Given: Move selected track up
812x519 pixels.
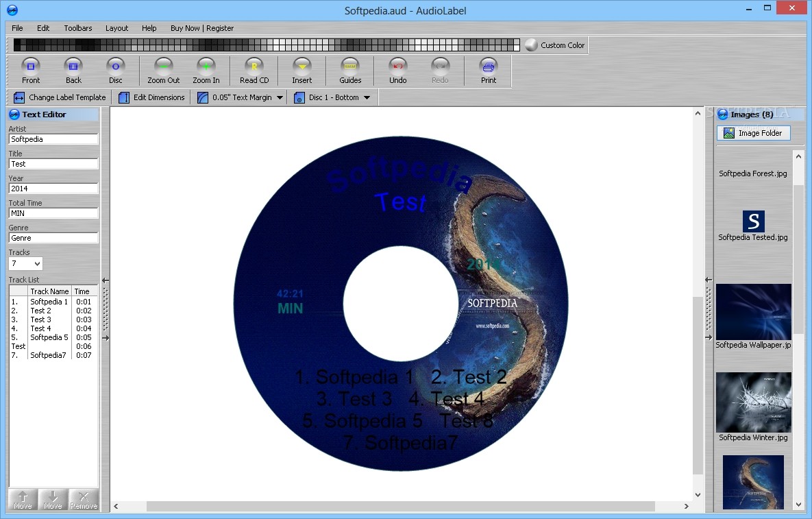Looking at the screenshot, I should click(22, 500).
